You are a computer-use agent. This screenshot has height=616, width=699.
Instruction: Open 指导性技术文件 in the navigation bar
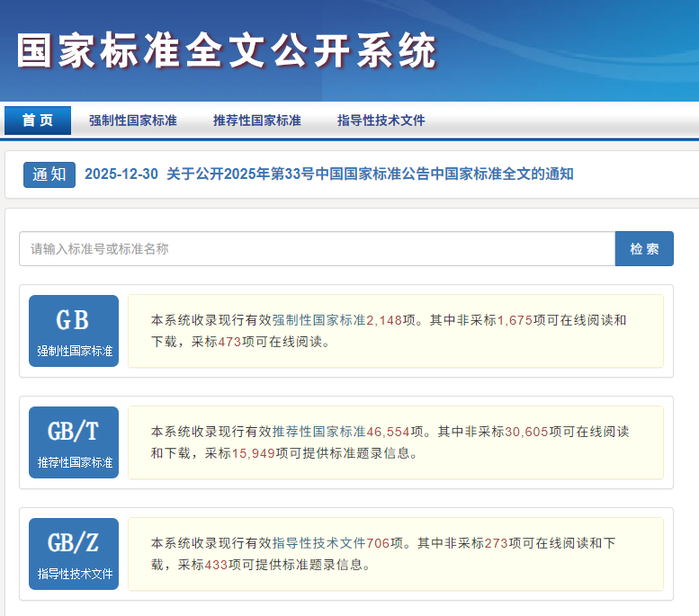[381, 121]
